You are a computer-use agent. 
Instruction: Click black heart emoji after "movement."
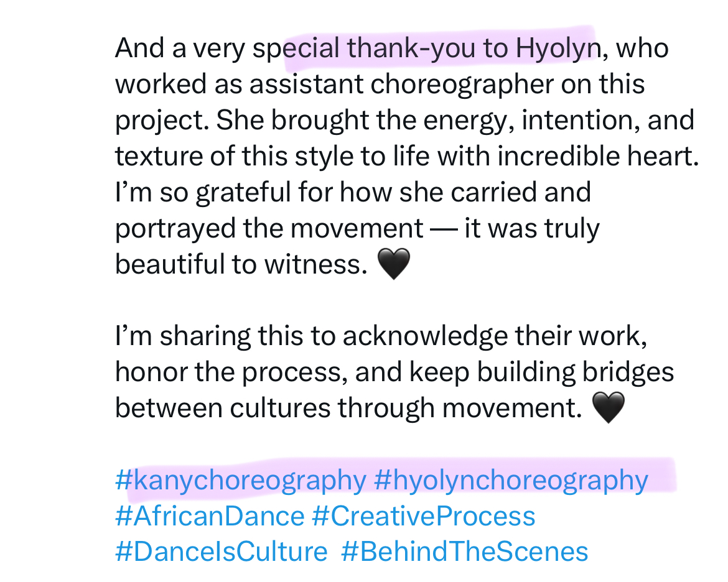[607, 409]
